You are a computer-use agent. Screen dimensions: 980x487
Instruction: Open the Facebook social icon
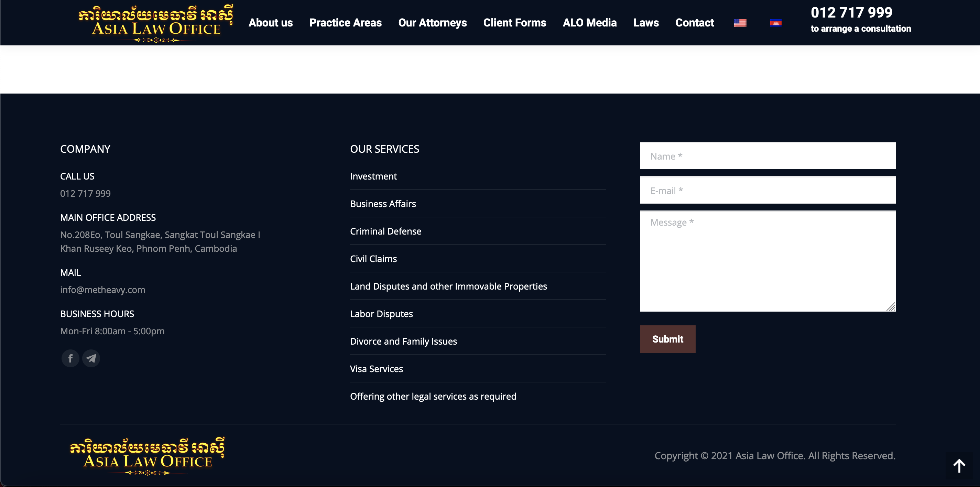click(x=70, y=358)
